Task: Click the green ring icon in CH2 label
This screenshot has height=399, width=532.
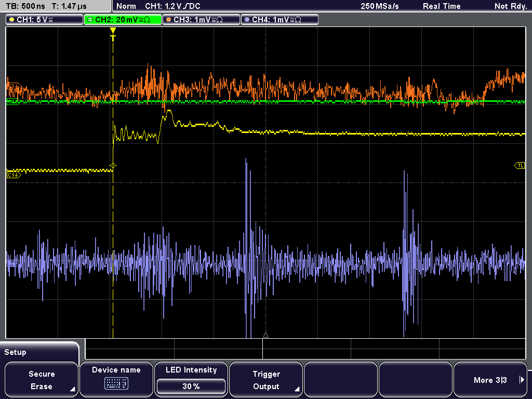Action: click(x=90, y=20)
